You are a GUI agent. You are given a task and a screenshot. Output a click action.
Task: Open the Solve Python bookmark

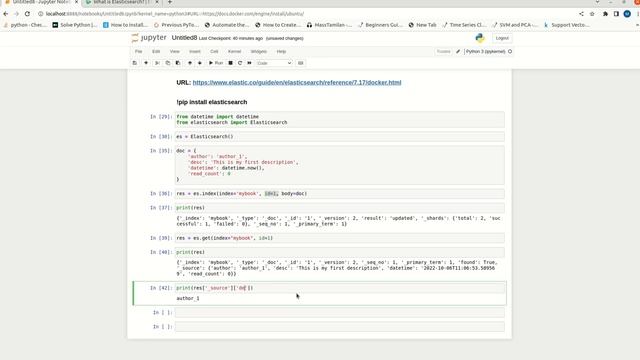[75, 25]
